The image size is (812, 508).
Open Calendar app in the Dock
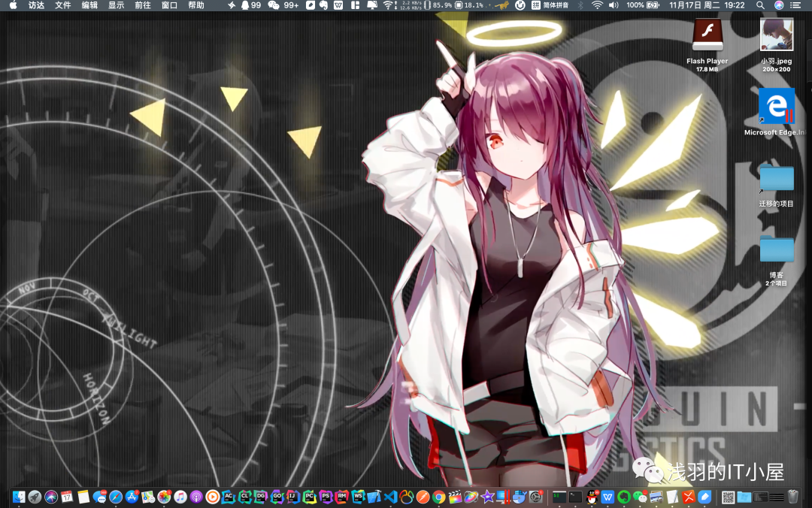pos(67,497)
